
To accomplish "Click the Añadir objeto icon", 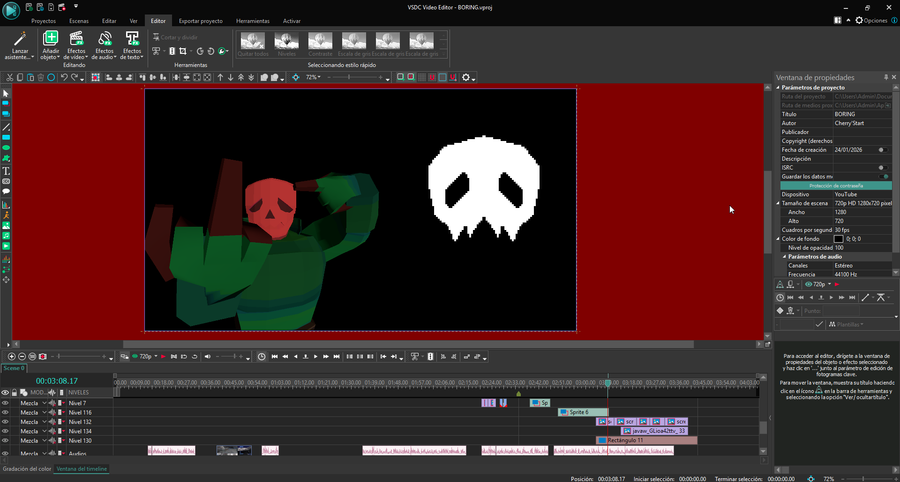I will [51, 38].
